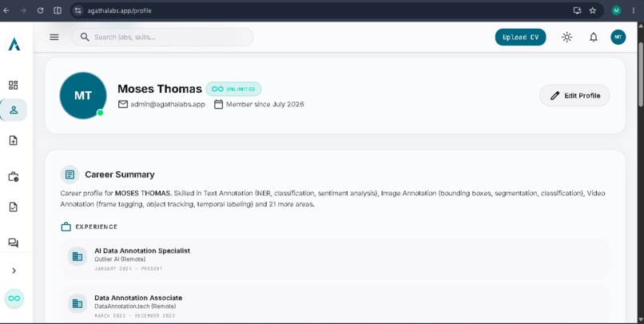Click Member since July 2026 text

click(265, 105)
